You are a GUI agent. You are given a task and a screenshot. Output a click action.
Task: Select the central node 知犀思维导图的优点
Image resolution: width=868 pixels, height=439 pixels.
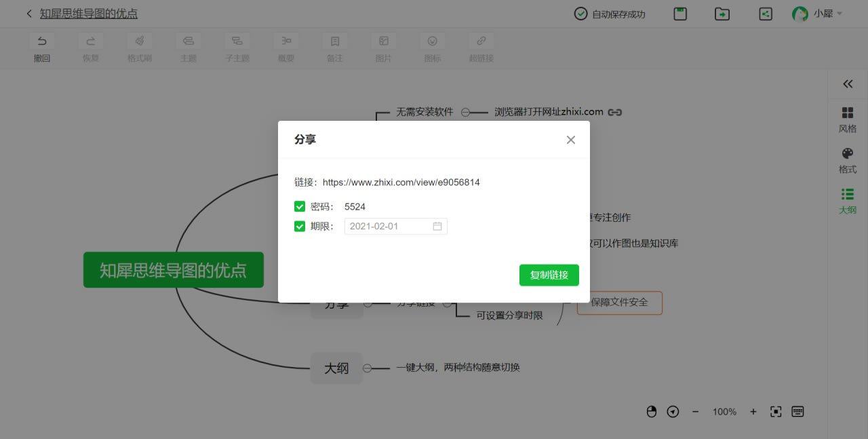coord(174,270)
